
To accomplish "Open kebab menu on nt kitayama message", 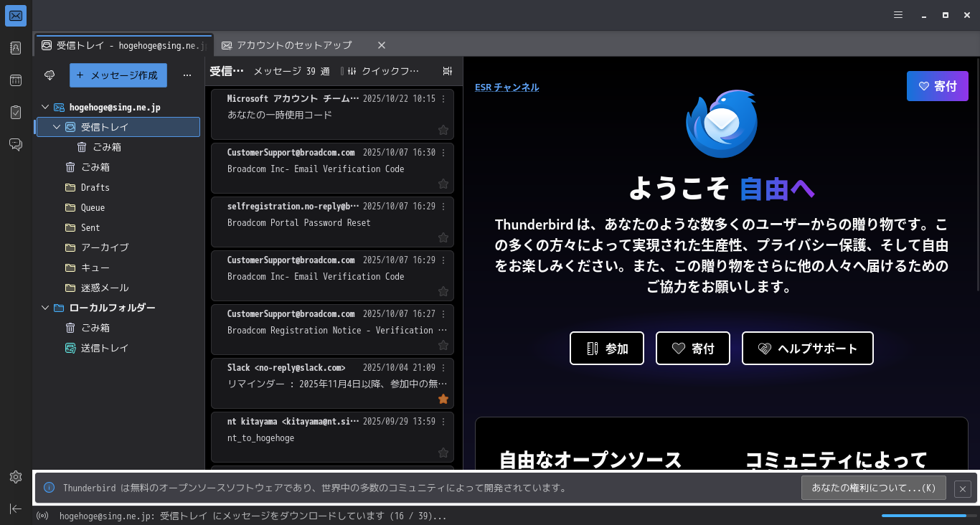I will click(x=443, y=422).
